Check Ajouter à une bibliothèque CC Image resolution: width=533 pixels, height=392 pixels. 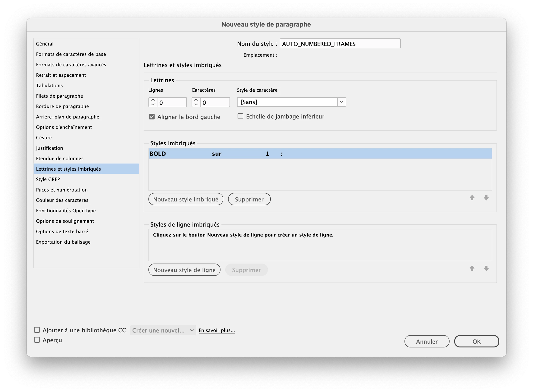pyautogui.click(x=37, y=330)
